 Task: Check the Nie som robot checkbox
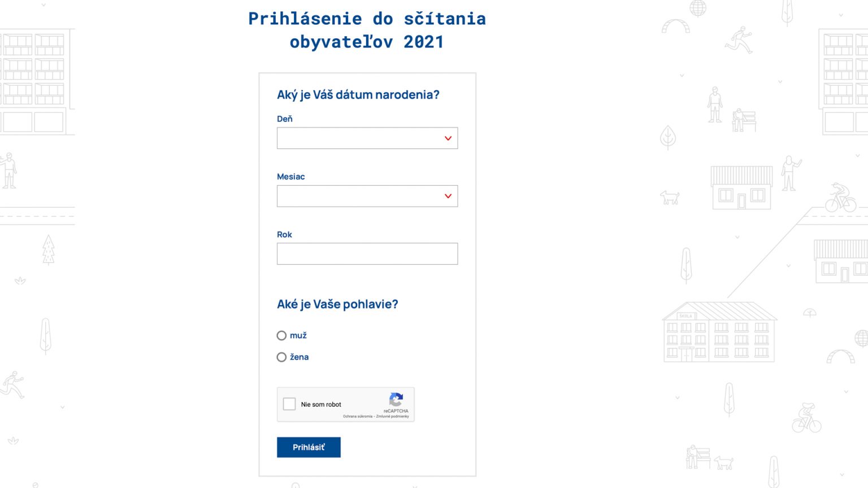point(289,404)
